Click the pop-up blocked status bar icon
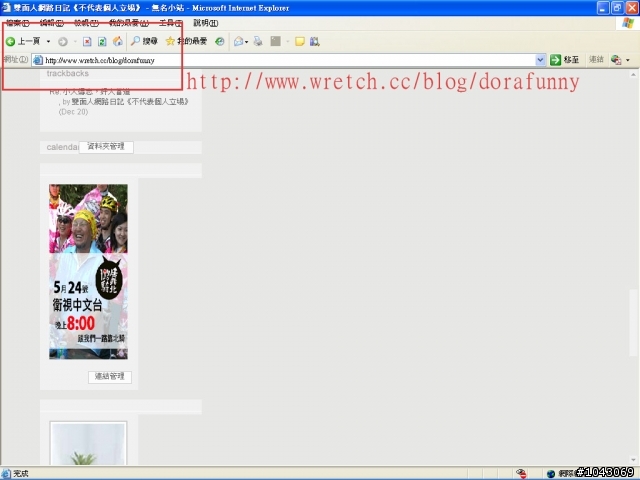The image size is (640, 480). tap(521, 473)
